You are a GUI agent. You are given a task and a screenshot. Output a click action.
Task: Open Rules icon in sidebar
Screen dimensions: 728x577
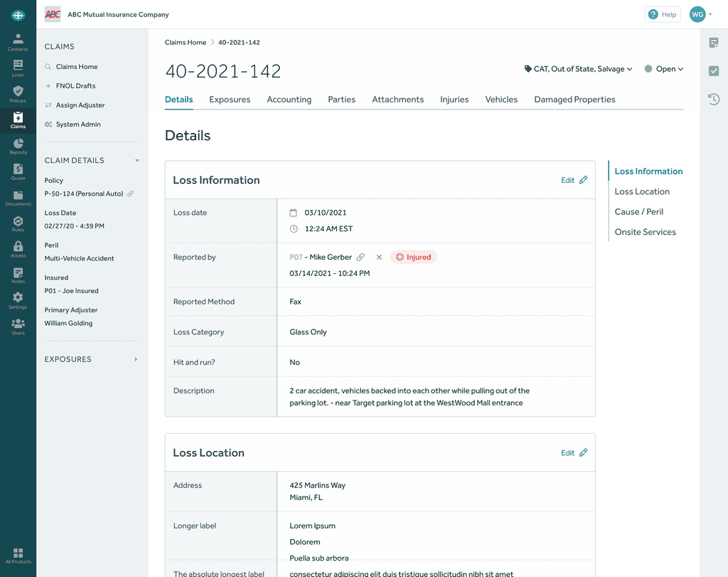tap(18, 223)
